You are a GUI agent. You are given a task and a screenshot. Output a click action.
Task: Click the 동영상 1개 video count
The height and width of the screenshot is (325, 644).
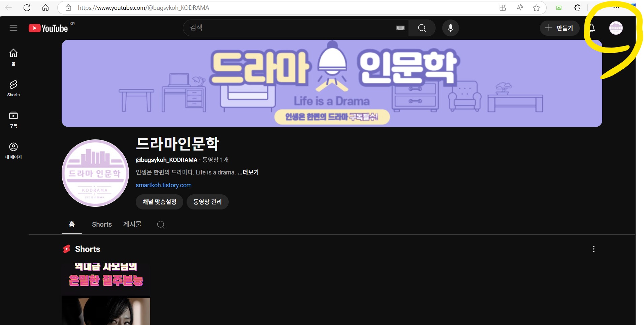click(216, 160)
